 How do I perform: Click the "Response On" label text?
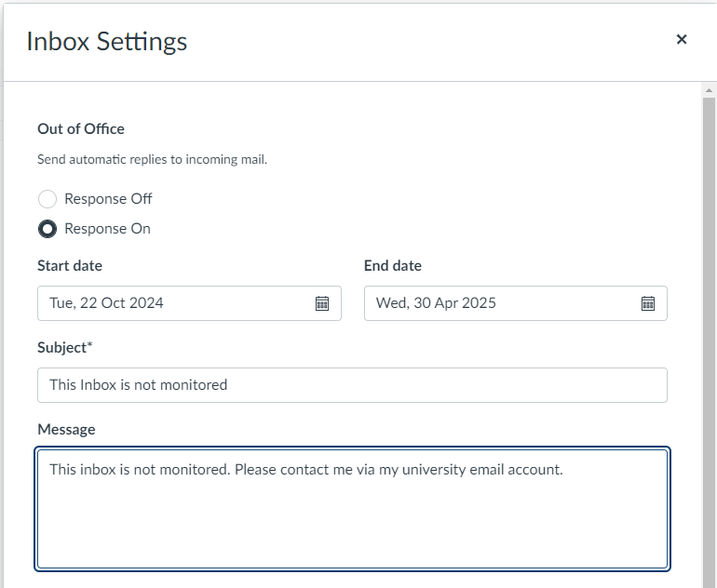107,229
